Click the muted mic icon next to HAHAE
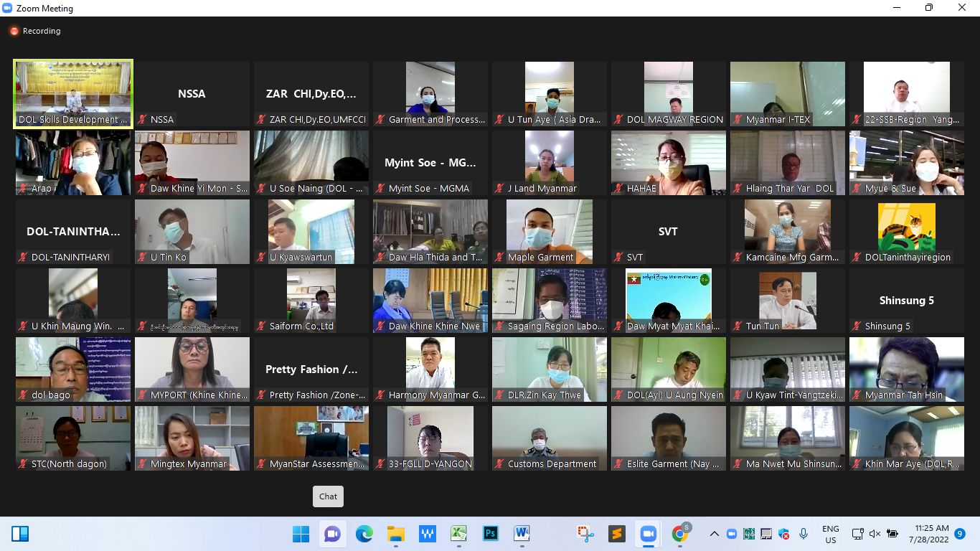 [619, 189]
